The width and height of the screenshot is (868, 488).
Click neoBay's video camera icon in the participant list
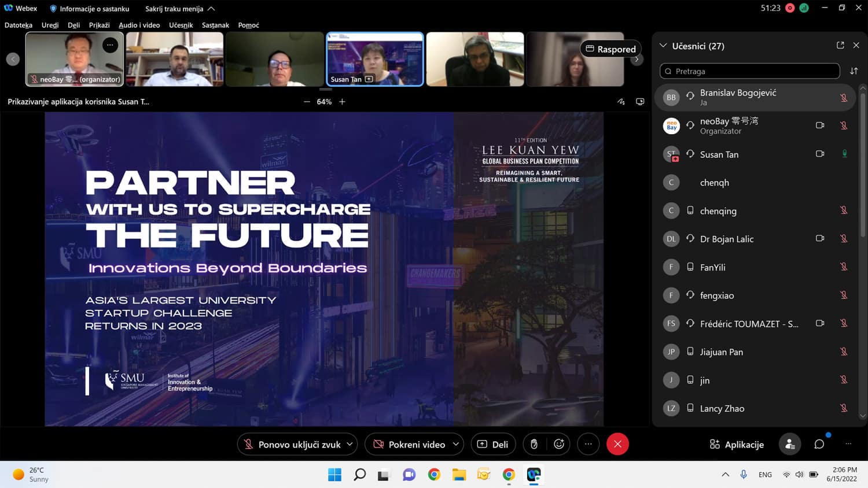coord(820,125)
